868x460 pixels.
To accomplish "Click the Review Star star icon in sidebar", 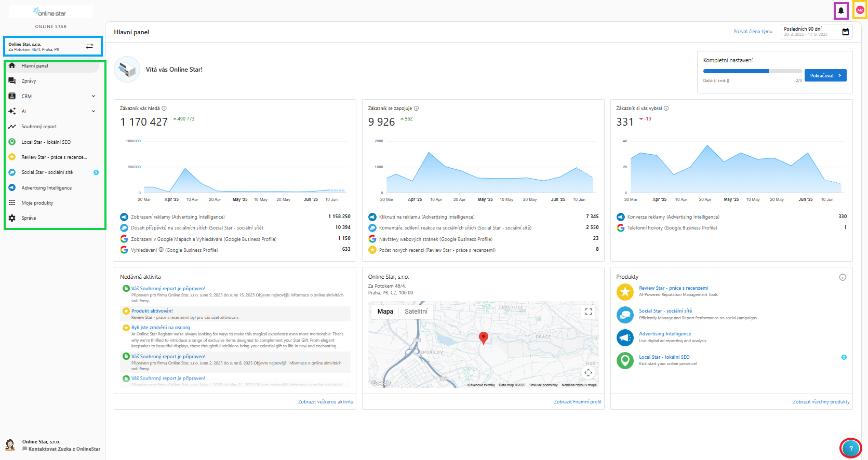I will pyautogui.click(x=12, y=157).
